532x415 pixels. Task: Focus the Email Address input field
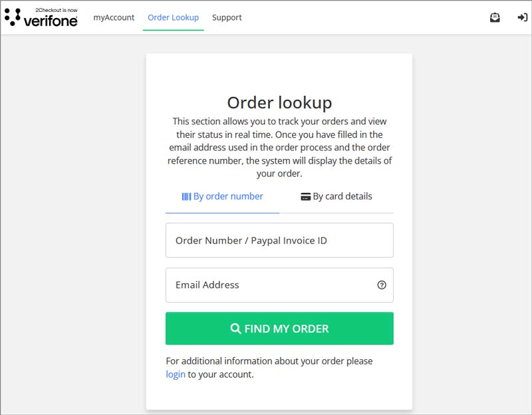pos(279,285)
